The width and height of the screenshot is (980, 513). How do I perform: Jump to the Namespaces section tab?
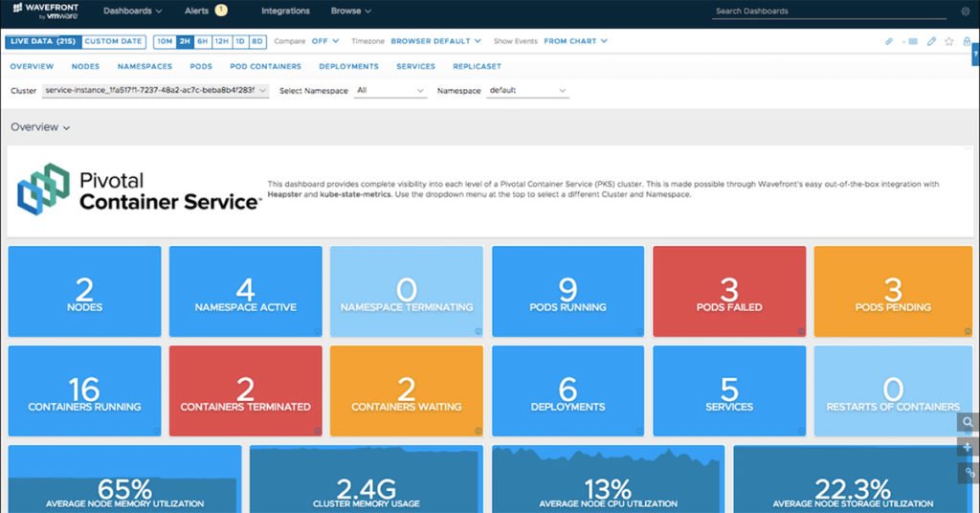145,66
